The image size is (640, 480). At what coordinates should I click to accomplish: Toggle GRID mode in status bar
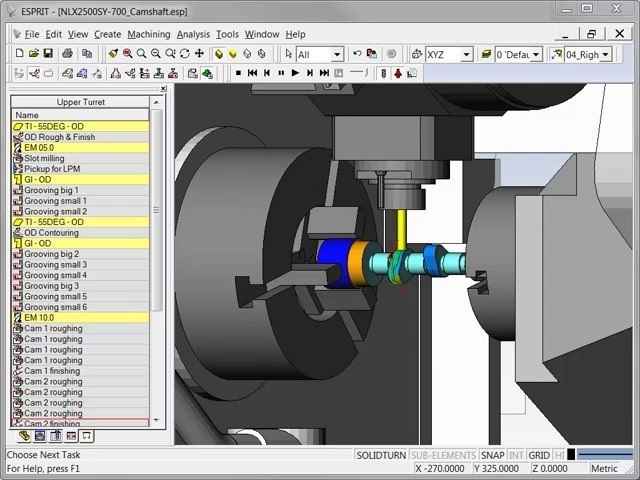pyautogui.click(x=539, y=455)
